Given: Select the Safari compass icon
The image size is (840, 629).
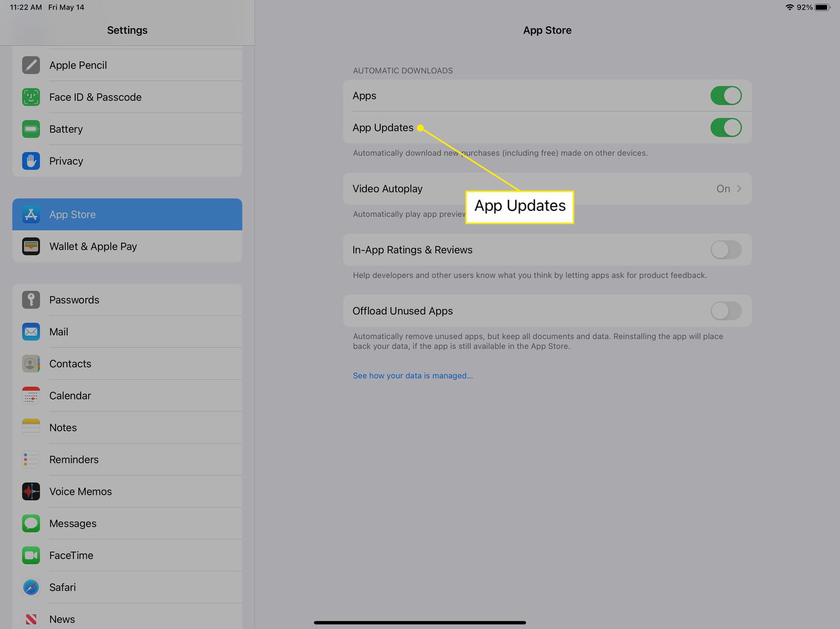Looking at the screenshot, I should pyautogui.click(x=31, y=587).
